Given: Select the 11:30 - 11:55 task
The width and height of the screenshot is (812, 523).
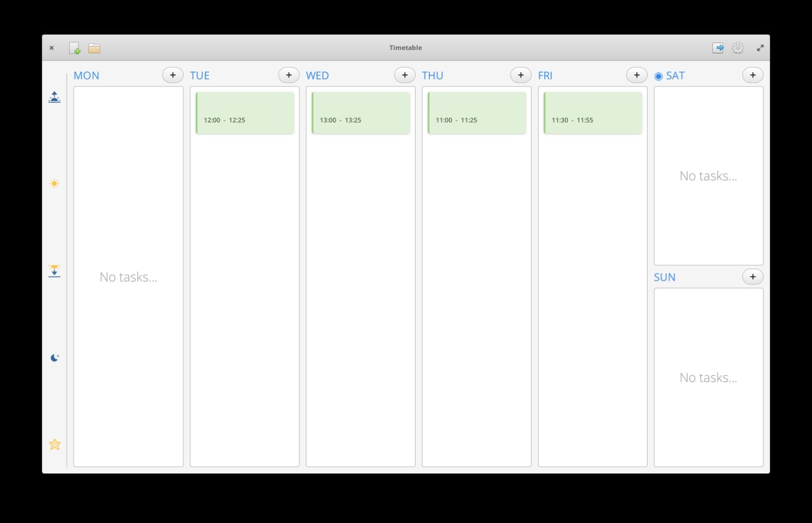Looking at the screenshot, I should point(593,113).
